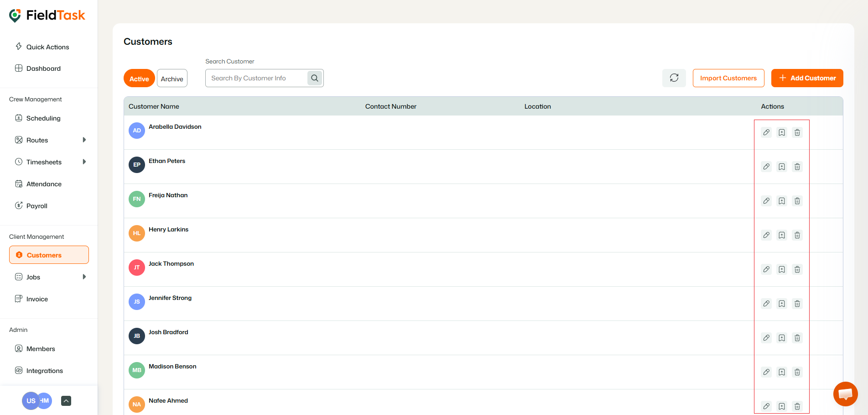Select the Payroll icon in the sidebar
This screenshot has height=415, width=868.
click(x=19, y=205)
